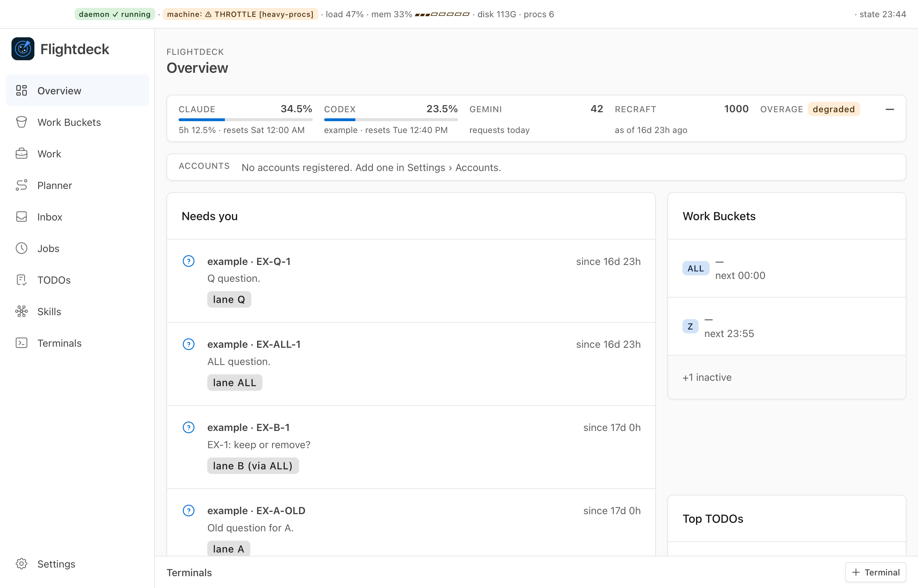Click the TODOs checklist icon

click(x=22, y=280)
